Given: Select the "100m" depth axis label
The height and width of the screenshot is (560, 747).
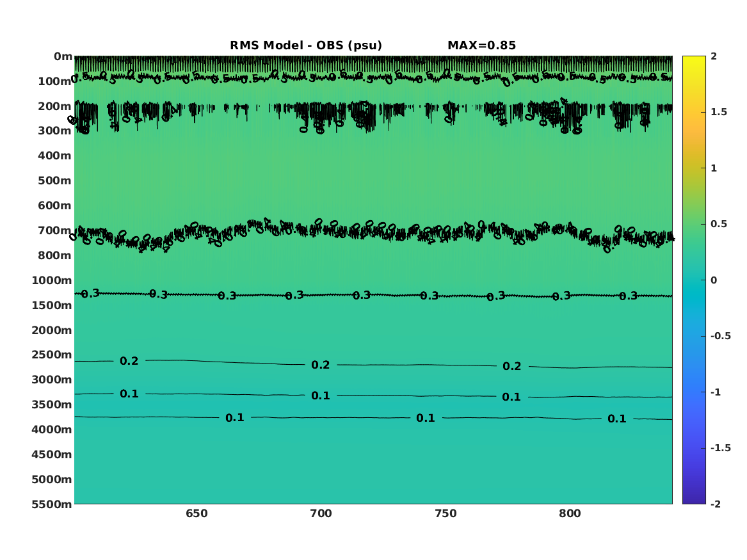Looking at the screenshot, I should tap(55, 81).
